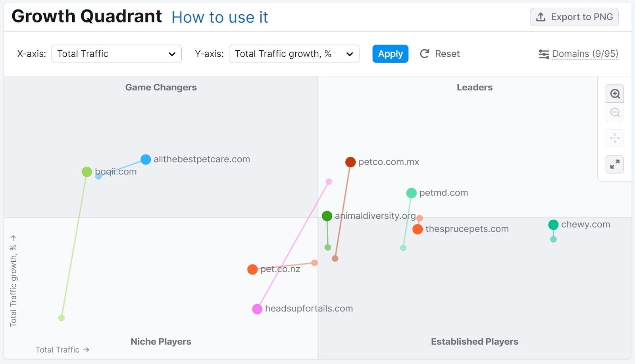
Task: Open the Domains (9/95) selector
Action: click(585, 54)
